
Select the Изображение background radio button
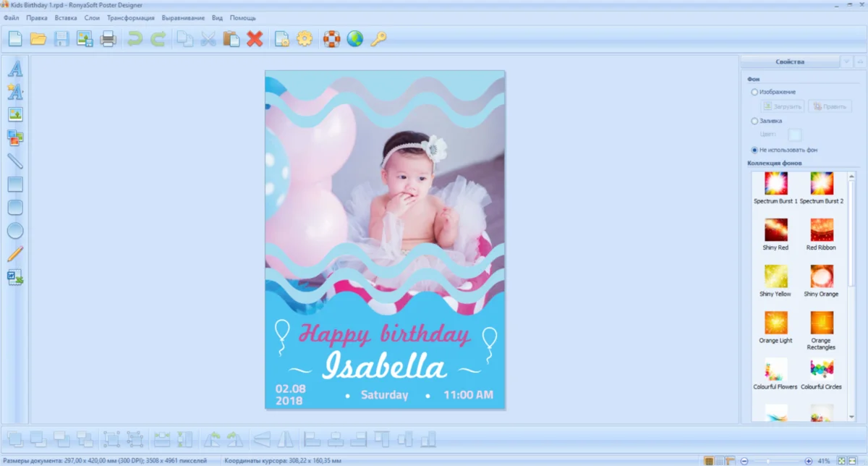[x=755, y=92]
